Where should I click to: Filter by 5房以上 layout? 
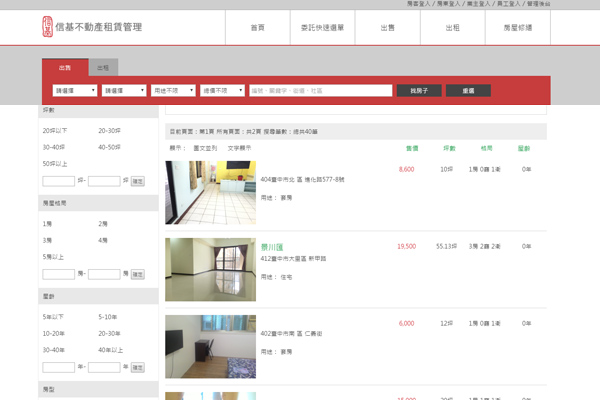click(53, 257)
